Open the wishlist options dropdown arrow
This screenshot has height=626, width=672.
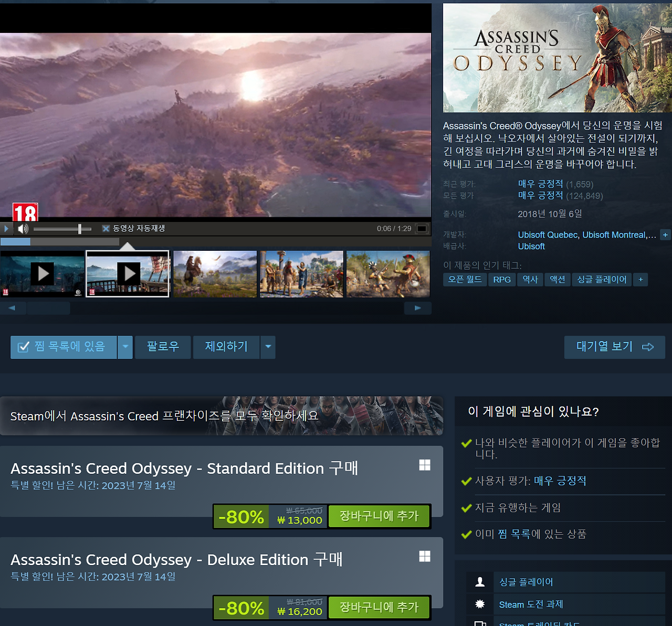click(125, 347)
